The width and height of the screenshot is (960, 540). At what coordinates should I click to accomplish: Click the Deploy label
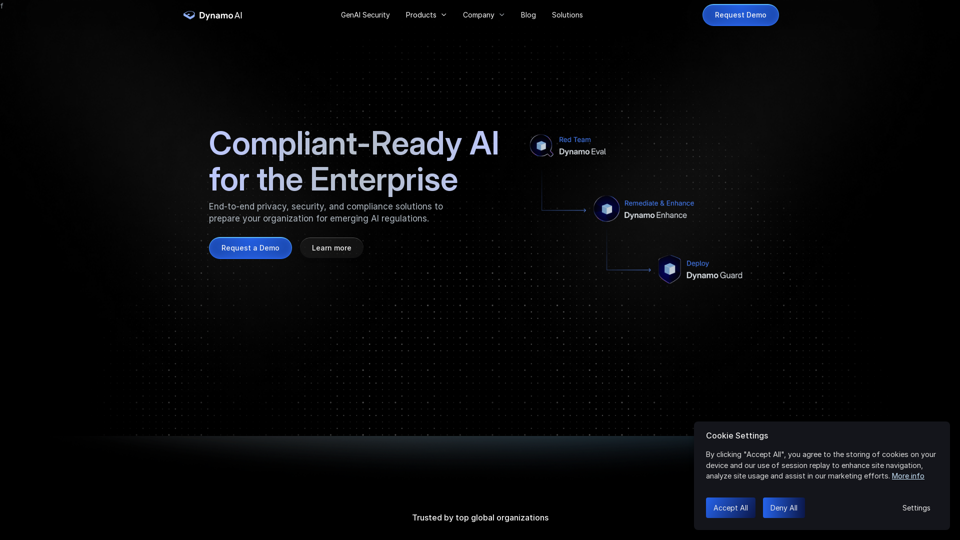697,263
